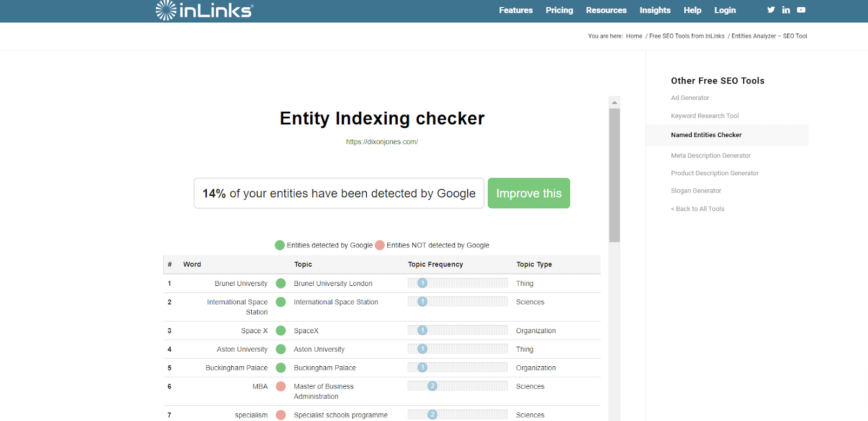868x421 pixels.
Task: Click red legend dot for not detected entities
Action: (x=380, y=245)
